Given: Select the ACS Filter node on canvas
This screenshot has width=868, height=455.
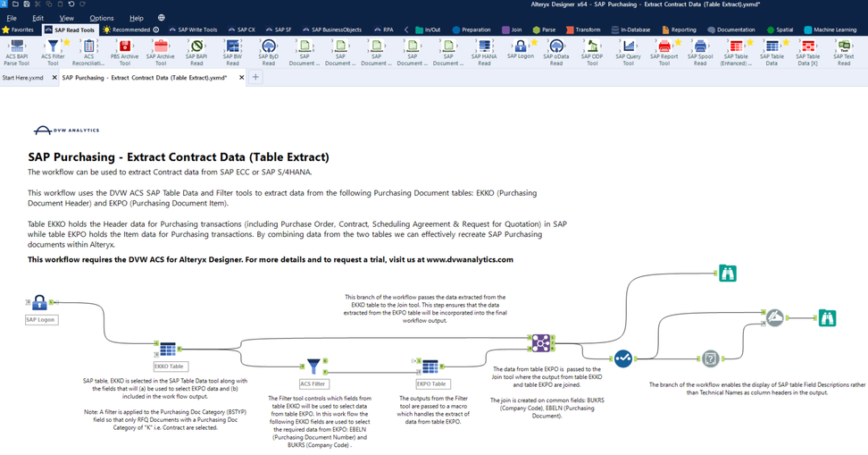Looking at the screenshot, I should tap(313, 366).
